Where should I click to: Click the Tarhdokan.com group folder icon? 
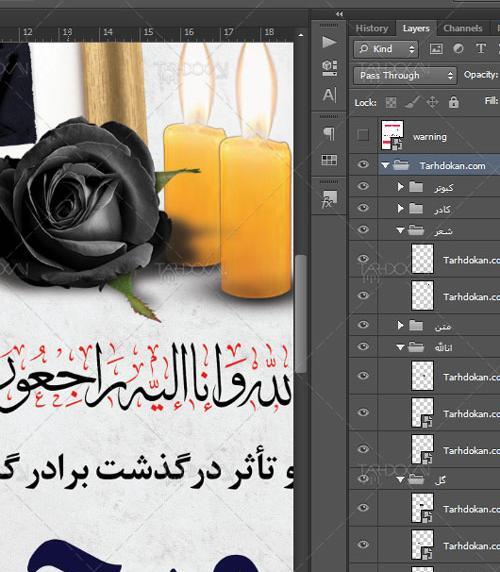click(401, 166)
